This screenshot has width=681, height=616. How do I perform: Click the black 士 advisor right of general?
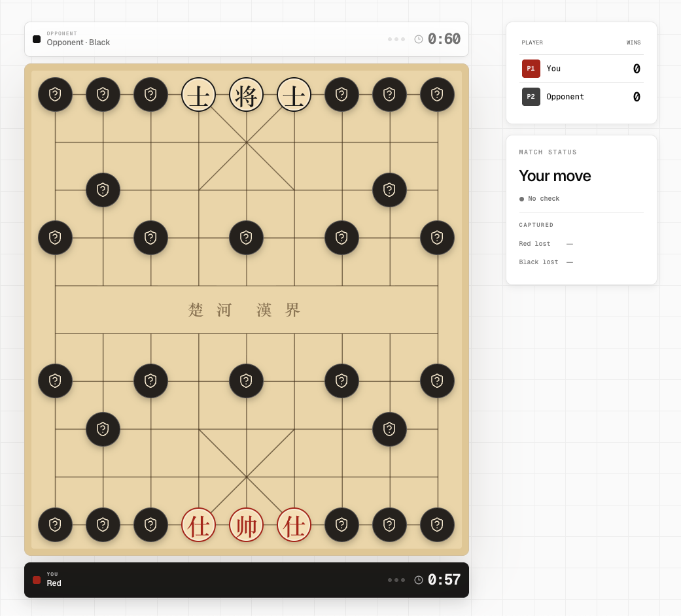point(294,95)
